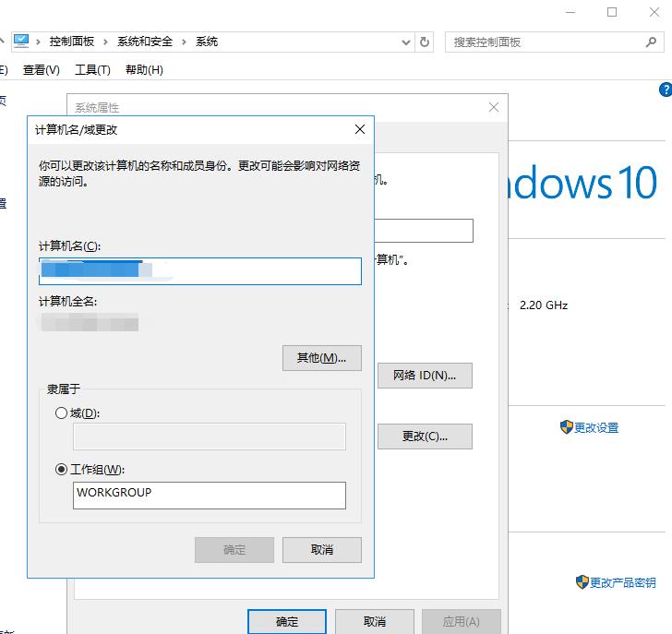The width and height of the screenshot is (672, 634).
Task: Click the computer icon in address bar
Action: pyautogui.click(x=21, y=42)
